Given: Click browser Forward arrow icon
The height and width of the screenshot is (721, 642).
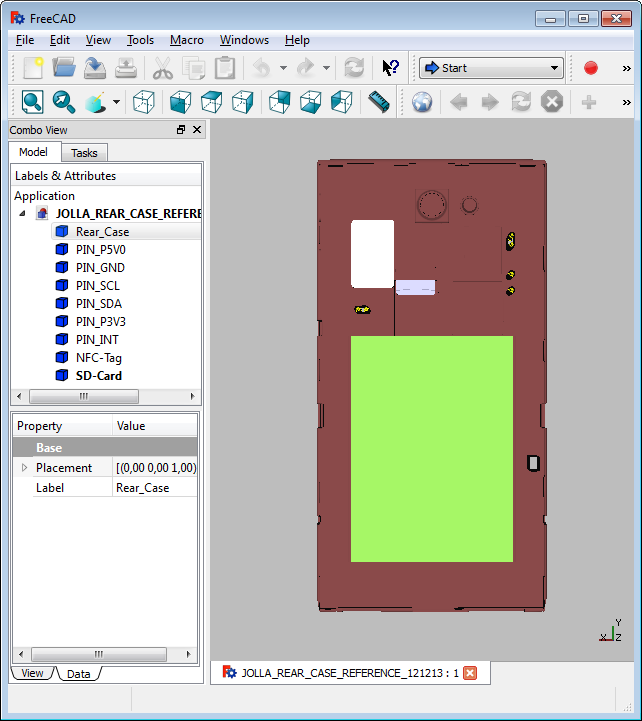Looking at the screenshot, I should (490, 102).
